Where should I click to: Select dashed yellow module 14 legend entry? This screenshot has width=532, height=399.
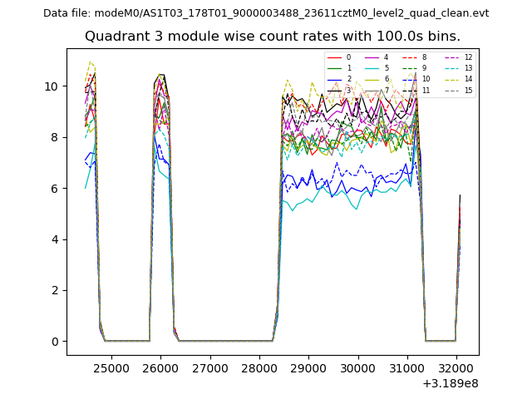click(x=452, y=79)
